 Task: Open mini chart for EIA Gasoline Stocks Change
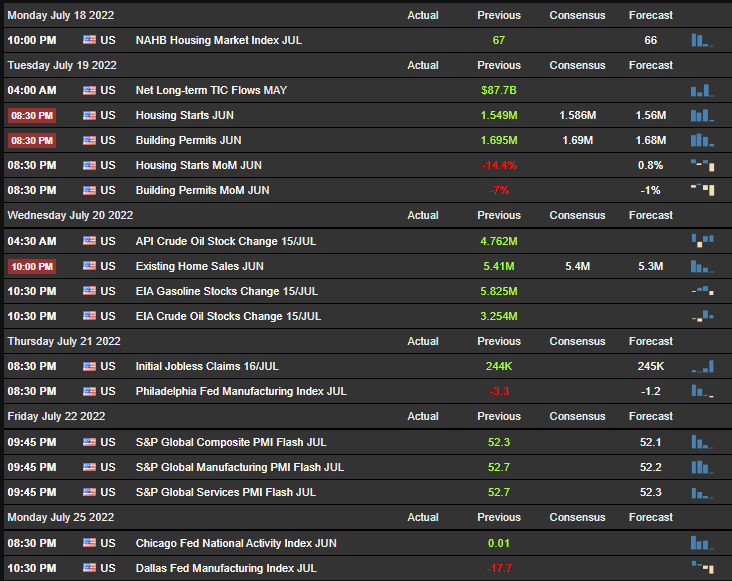(x=702, y=291)
